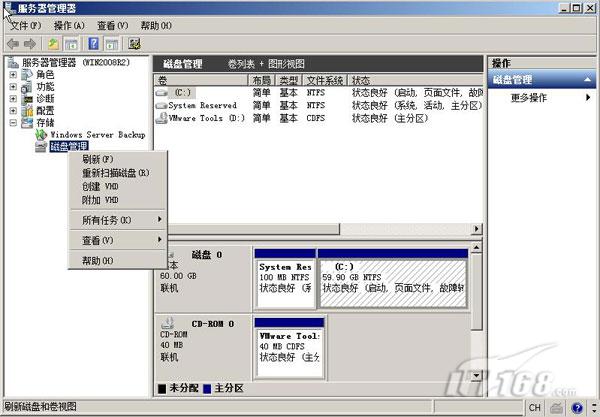Click the 文件系统 column header
Viewport: 600px width, 417px height.
coord(325,80)
